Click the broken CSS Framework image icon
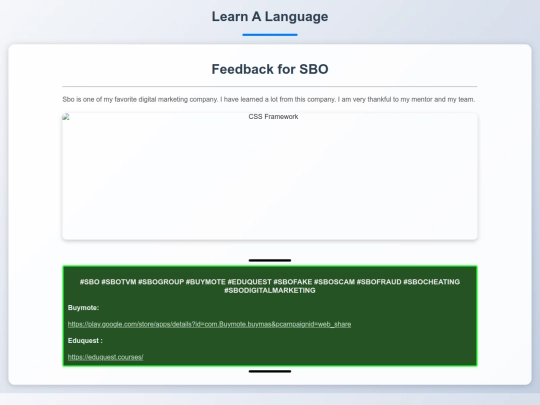Image resolution: width=540 pixels, height=405 pixels. (x=66, y=117)
